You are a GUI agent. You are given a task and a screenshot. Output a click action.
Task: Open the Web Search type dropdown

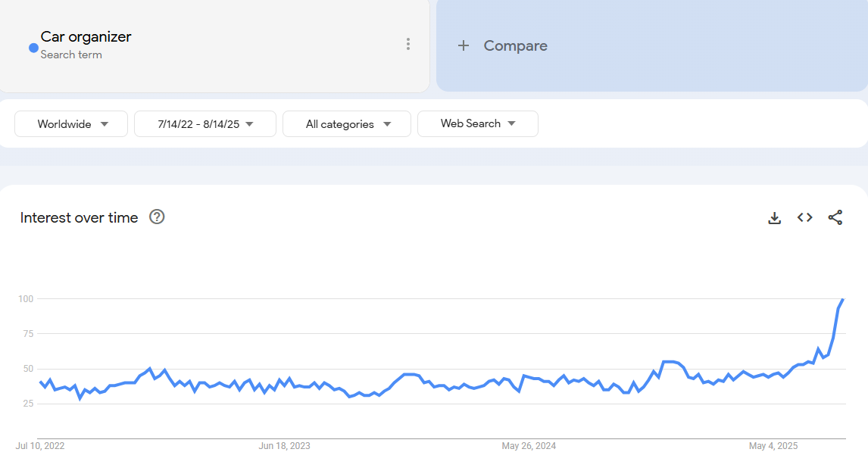(x=478, y=123)
